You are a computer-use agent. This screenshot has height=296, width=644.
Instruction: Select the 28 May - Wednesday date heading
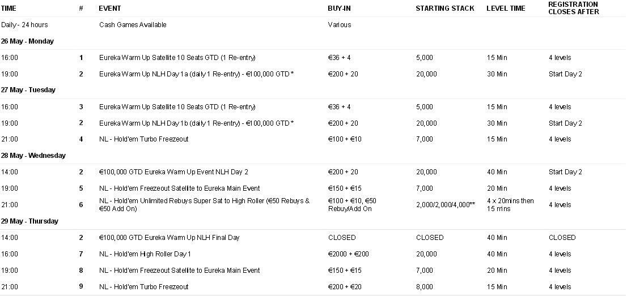33,156
